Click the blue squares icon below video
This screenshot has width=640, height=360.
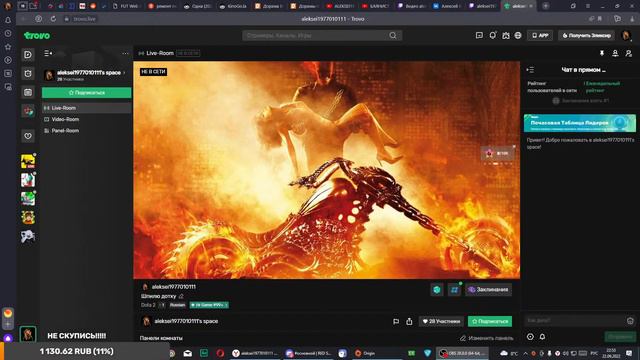click(x=454, y=290)
